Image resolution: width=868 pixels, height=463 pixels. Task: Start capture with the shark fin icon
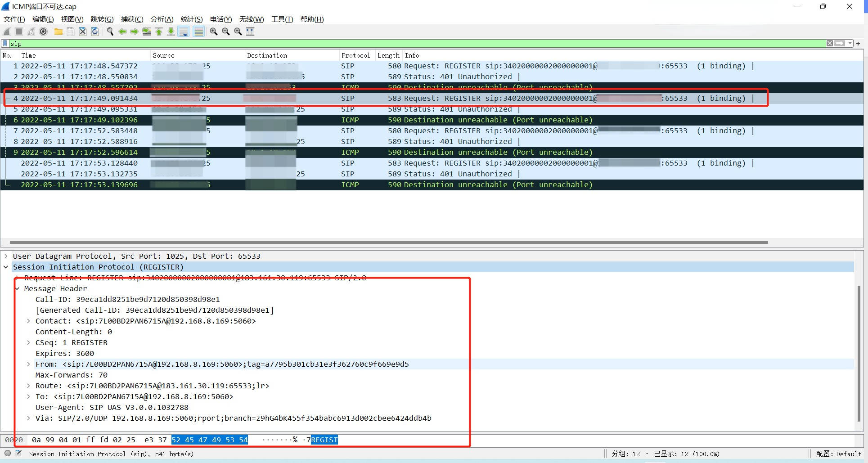pos(7,31)
